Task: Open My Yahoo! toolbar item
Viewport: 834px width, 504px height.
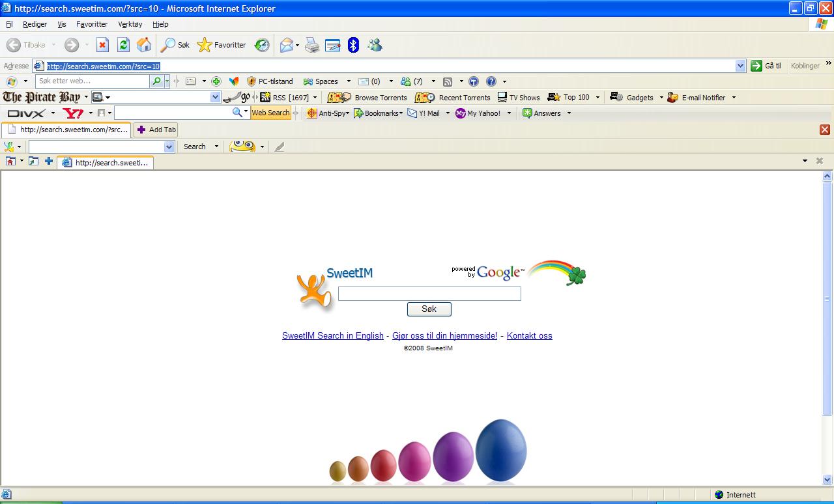Action: point(478,113)
